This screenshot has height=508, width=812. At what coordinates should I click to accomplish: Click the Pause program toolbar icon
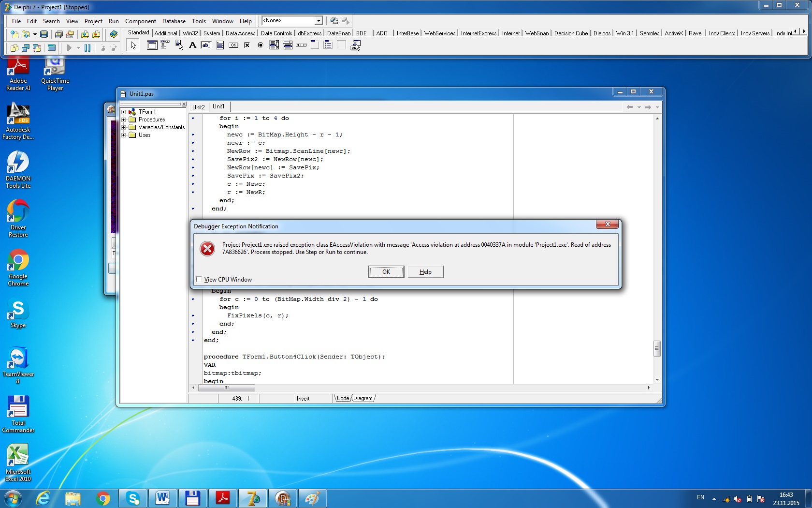coord(87,48)
